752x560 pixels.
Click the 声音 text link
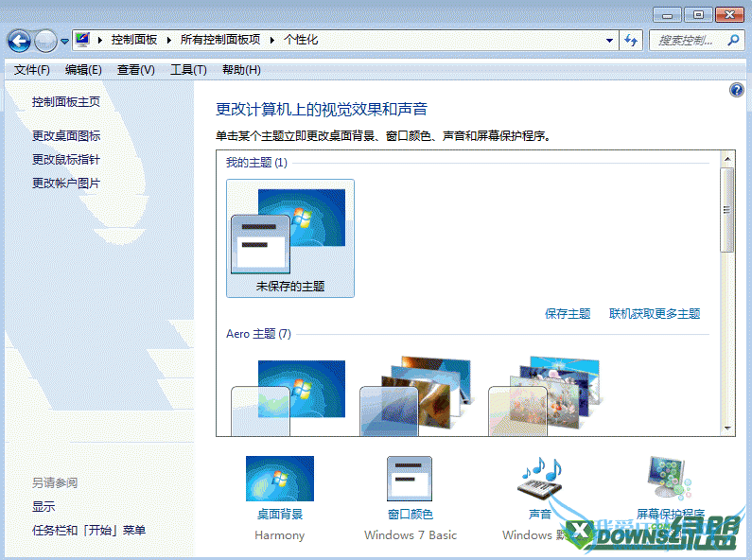(539, 515)
